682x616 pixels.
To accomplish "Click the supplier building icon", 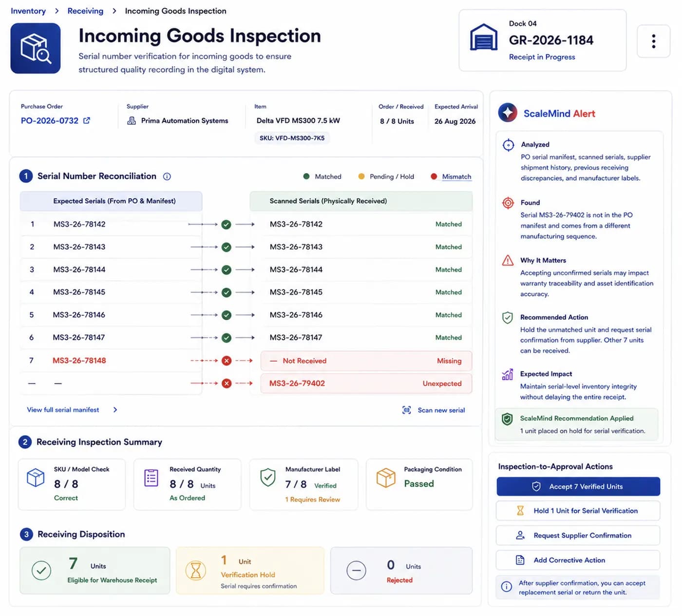I will click(x=132, y=121).
